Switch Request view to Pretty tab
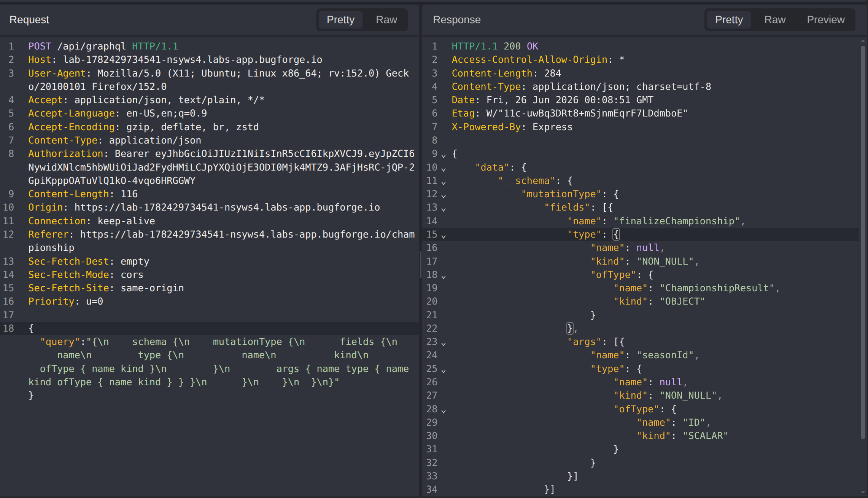The height and width of the screenshot is (498, 868). (x=340, y=20)
